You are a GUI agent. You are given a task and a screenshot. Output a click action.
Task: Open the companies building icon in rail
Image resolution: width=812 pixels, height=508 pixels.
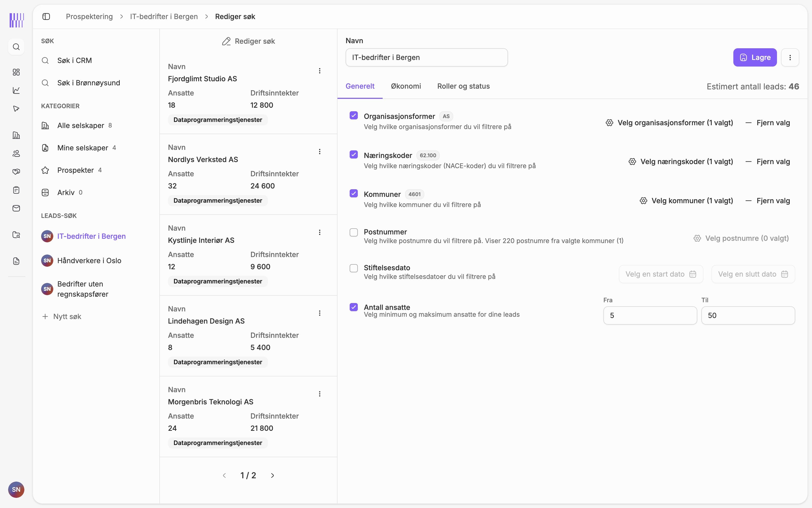(16, 135)
